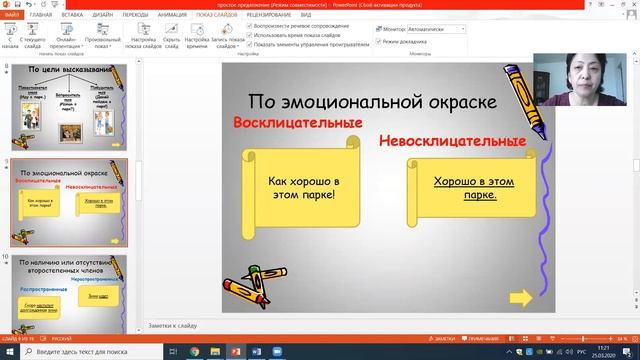The height and width of the screenshot is (360, 640).
Task: Open Record slide show (Запись показа слайдов) dropdown
Action: click(x=227, y=36)
